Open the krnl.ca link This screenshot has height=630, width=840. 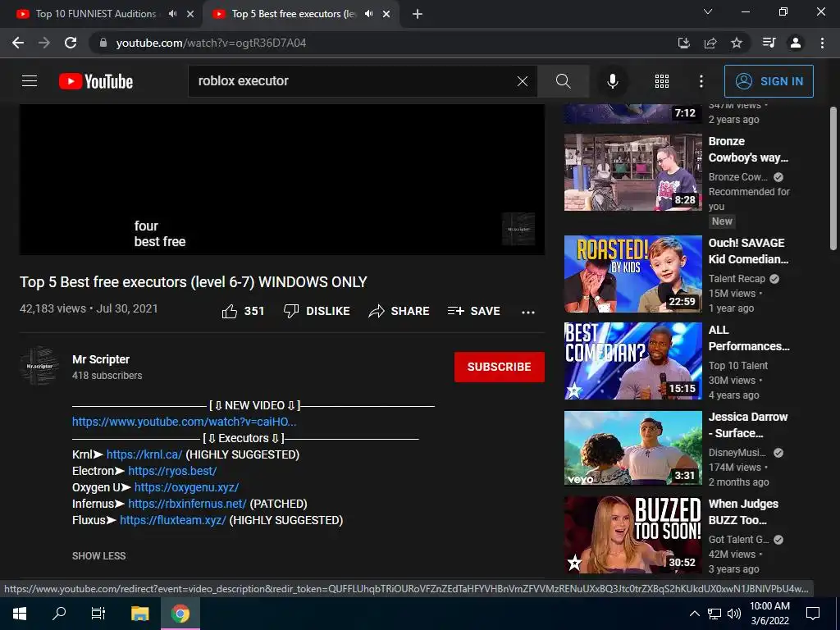click(x=144, y=454)
